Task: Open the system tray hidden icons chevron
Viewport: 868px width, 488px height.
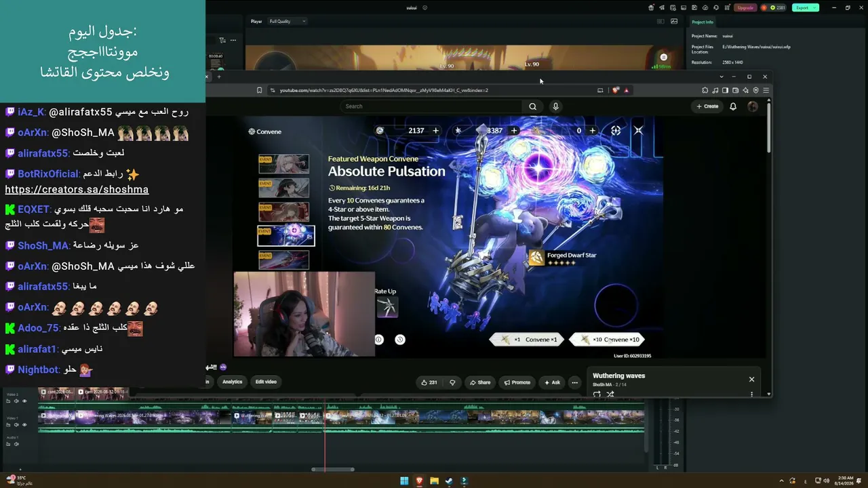Action: [781, 481]
